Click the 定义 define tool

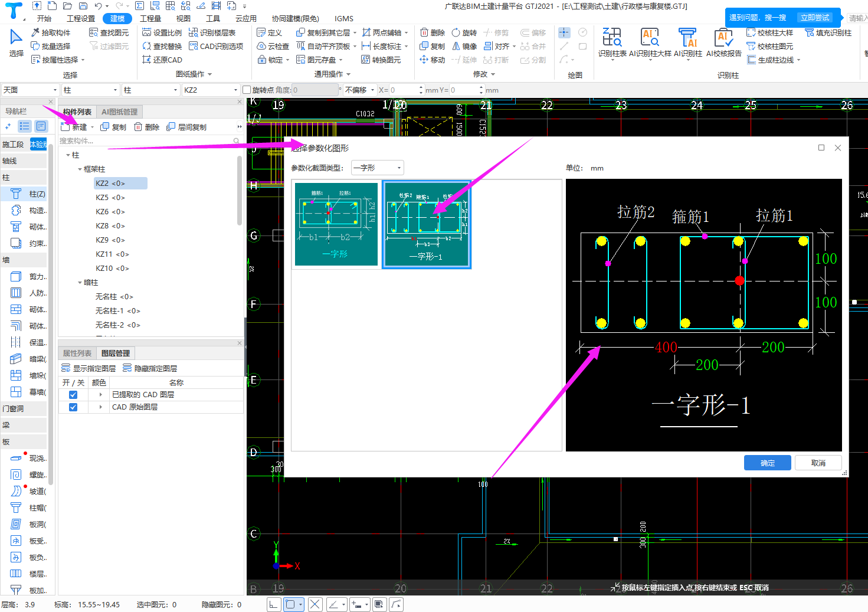pos(270,32)
